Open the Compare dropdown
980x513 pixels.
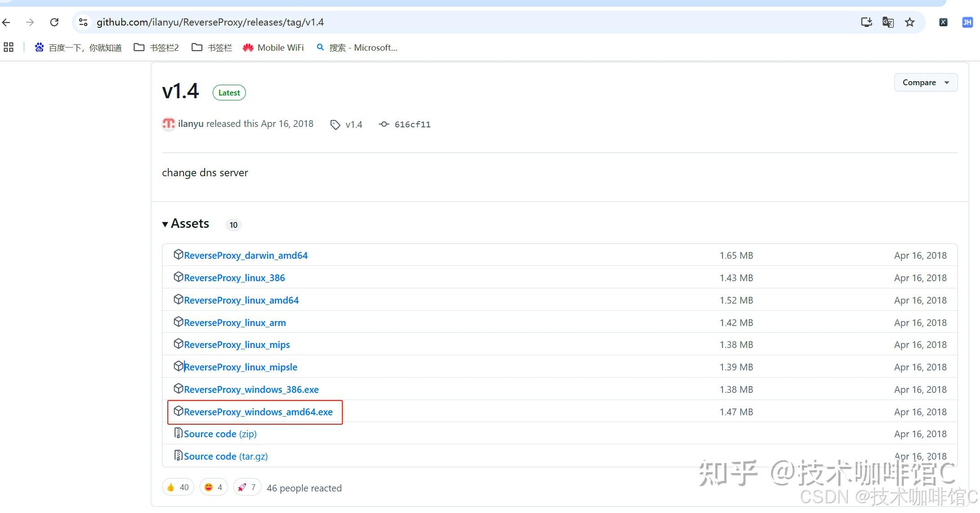925,83
